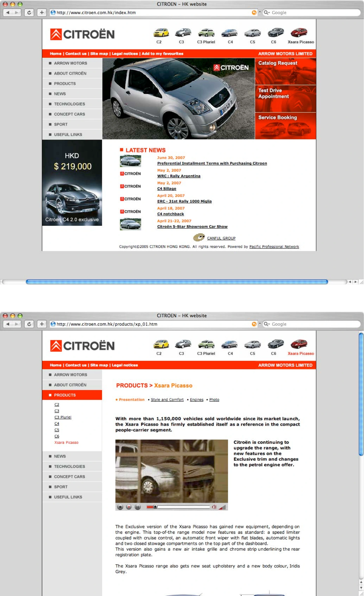Open Test Drive Appointment panel
This screenshot has height=596, width=364.
285,99
